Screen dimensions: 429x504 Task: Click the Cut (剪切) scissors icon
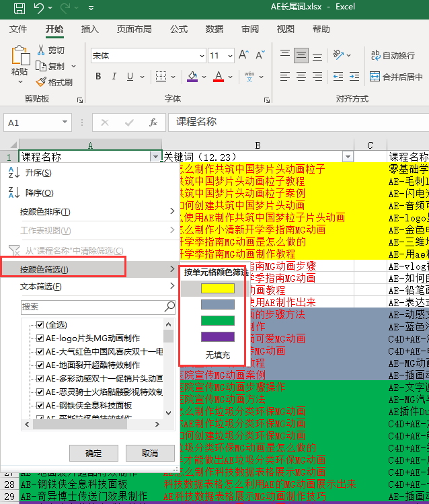click(41, 50)
